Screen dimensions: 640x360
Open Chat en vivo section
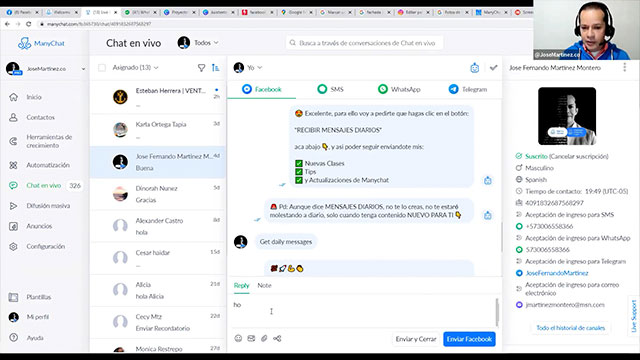point(45,186)
